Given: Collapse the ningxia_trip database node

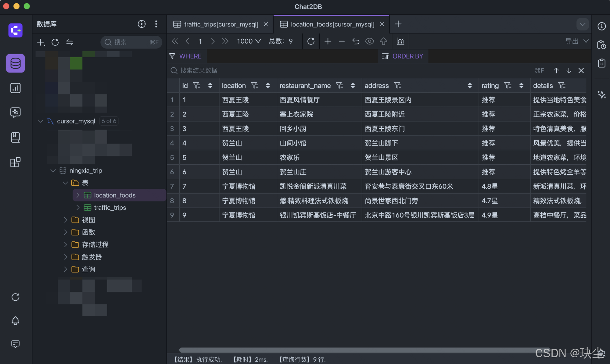Looking at the screenshot, I should [x=53, y=170].
